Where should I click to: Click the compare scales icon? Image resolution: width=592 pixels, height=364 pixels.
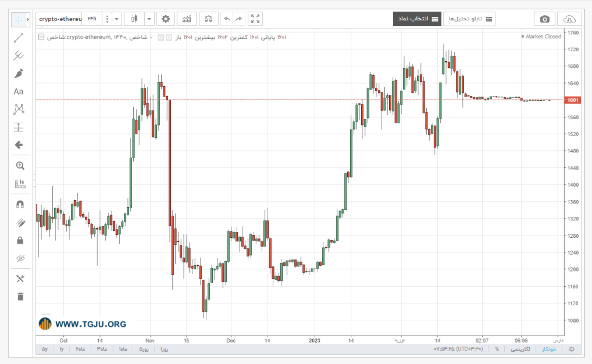pos(209,19)
